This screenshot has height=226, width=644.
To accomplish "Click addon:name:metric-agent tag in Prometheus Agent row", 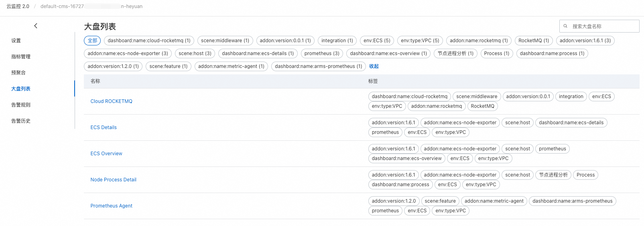I will [494, 201].
